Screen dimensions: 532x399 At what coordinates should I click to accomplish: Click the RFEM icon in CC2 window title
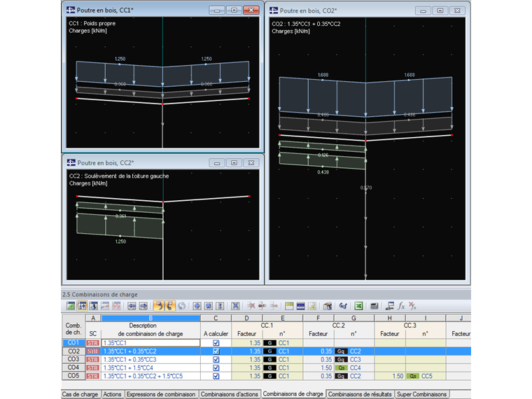point(71,163)
